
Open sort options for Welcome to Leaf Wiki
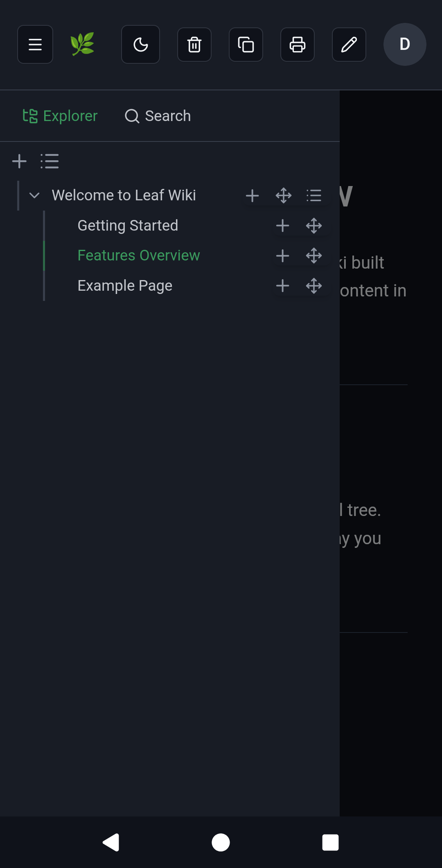(x=314, y=195)
